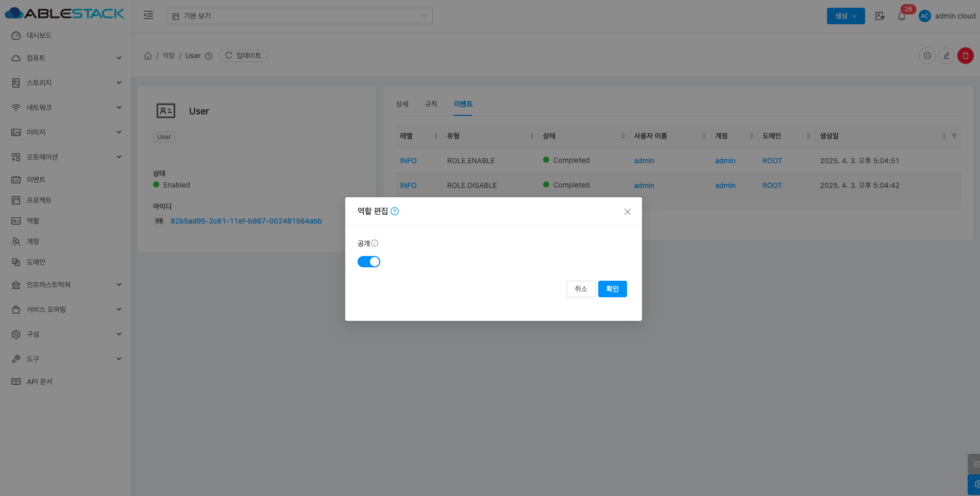
Task: Click the disable role circular icon button
Action: (x=927, y=56)
